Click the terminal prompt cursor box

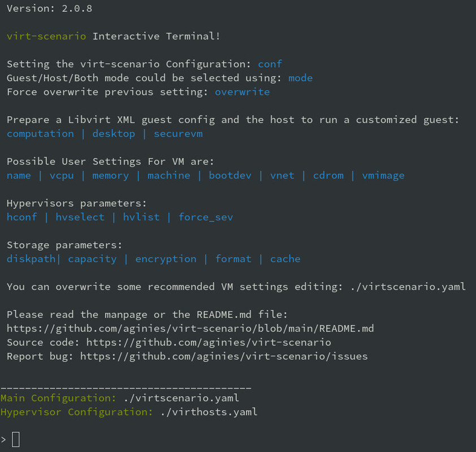coord(16,439)
